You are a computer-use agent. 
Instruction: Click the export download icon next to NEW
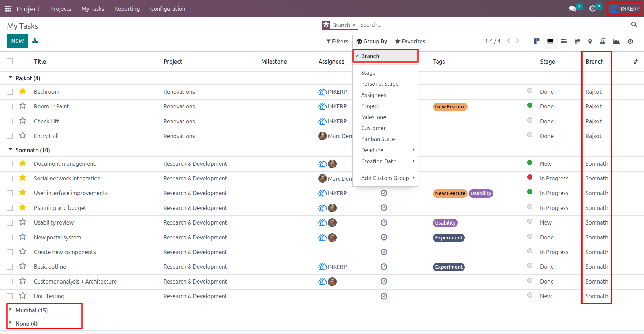35,41
